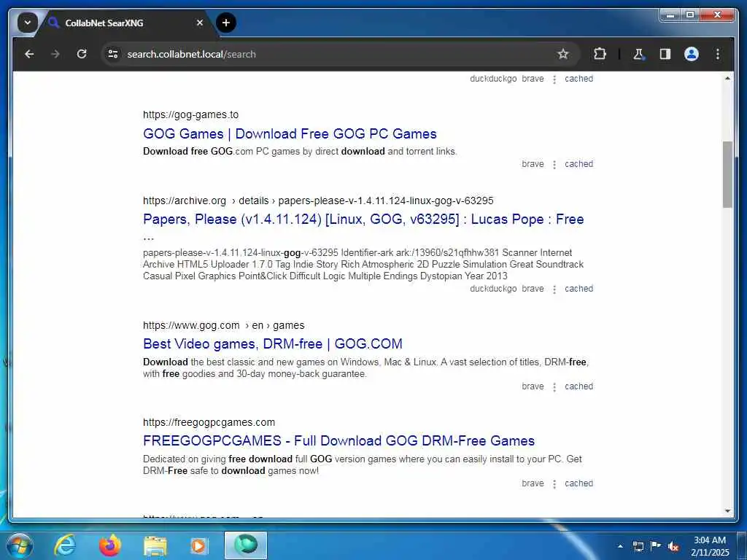Viewport: 747px width, 560px height.
Task: Bookmark this page with the star icon
Action: pos(563,54)
